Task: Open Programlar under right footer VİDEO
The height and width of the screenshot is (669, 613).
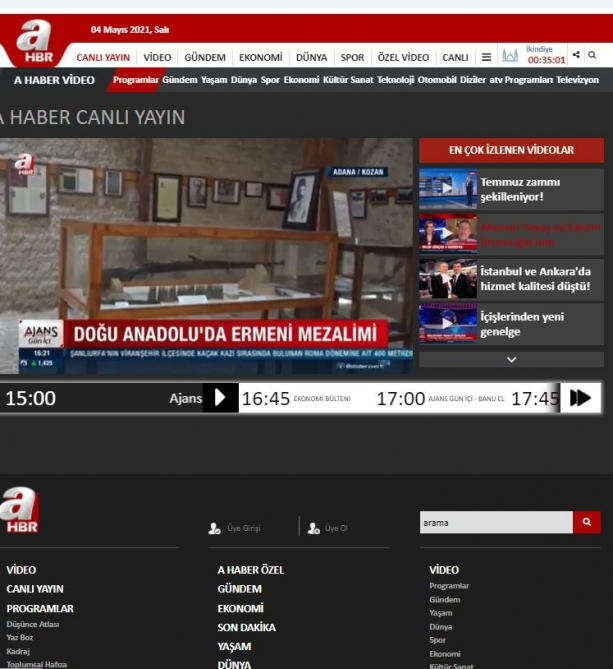Action: click(x=449, y=586)
